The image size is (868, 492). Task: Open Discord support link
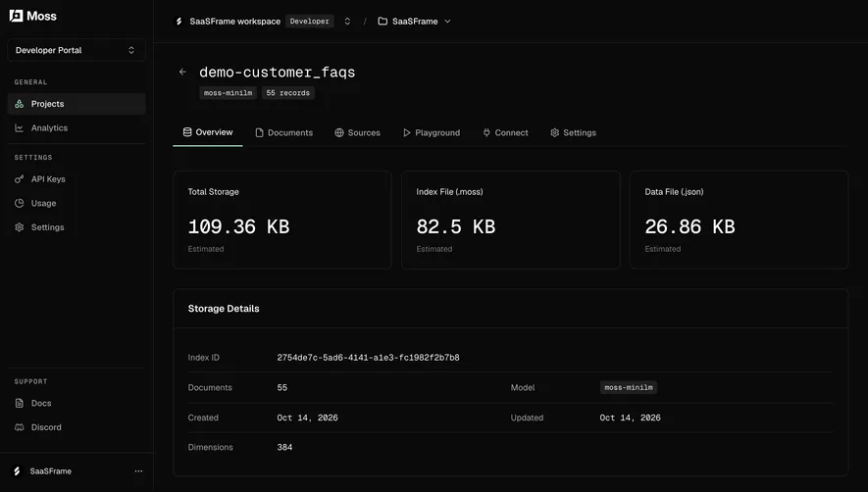pyautogui.click(x=77, y=427)
